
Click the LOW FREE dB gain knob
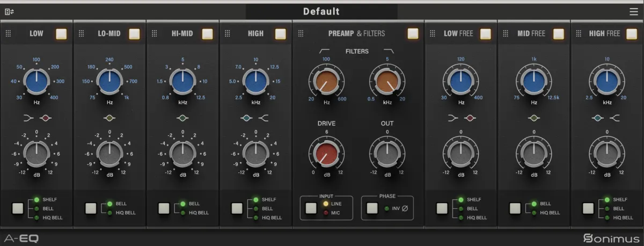461,155
